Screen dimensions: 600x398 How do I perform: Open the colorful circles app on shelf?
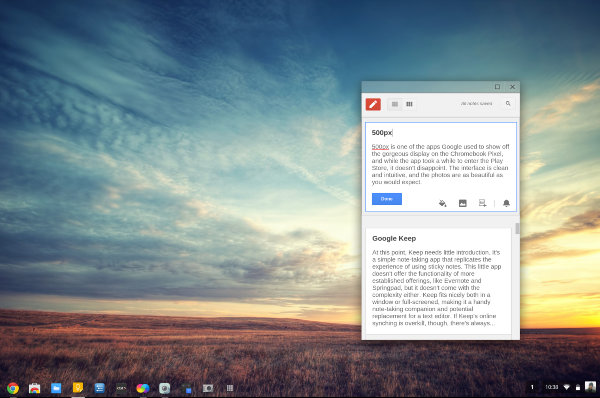pyautogui.click(x=143, y=388)
